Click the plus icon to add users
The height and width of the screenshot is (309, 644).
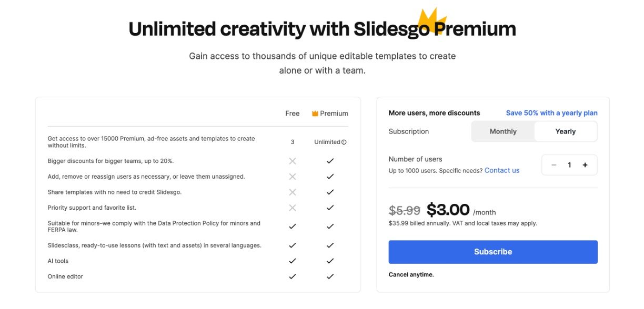point(585,165)
